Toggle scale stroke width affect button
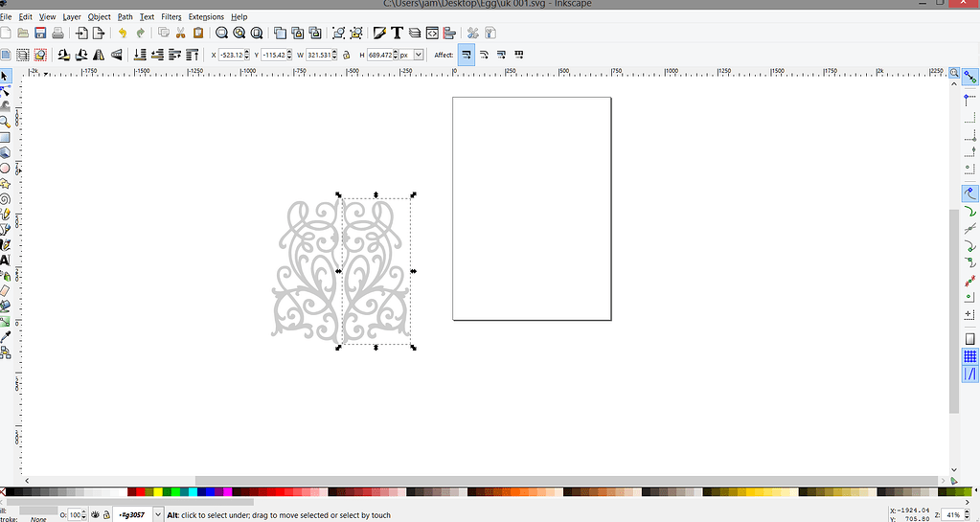980x522 pixels. click(x=467, y=55)
